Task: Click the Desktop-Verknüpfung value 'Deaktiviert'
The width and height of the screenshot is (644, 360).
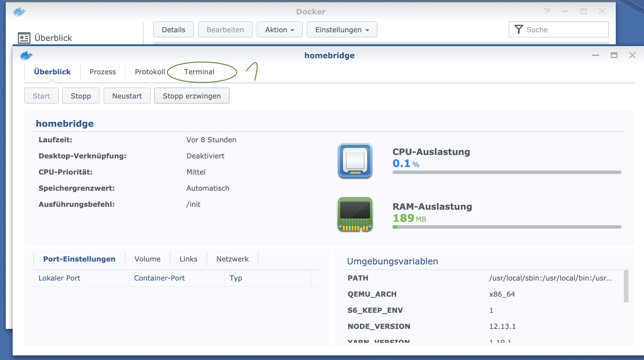Action: (x=205, y=156)
